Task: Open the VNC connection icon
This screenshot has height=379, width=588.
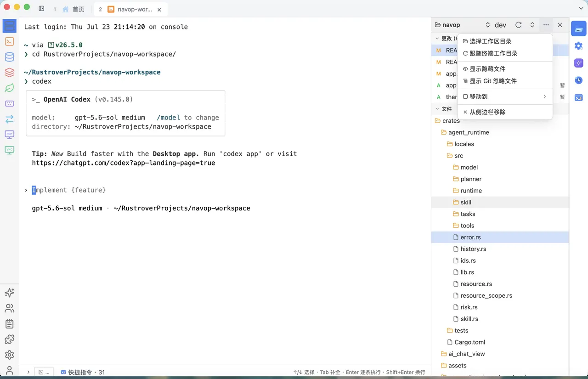Action: pyautogui.click(x=10, y=150)
